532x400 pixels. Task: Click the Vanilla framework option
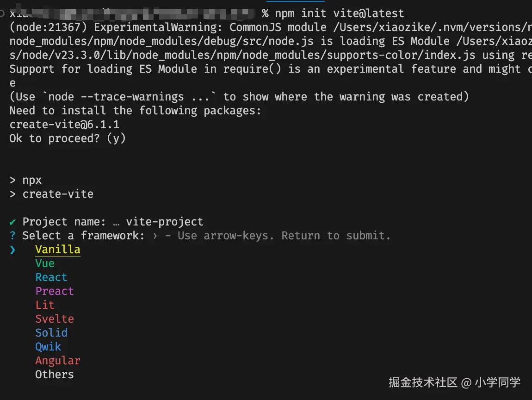coord(57,250)
